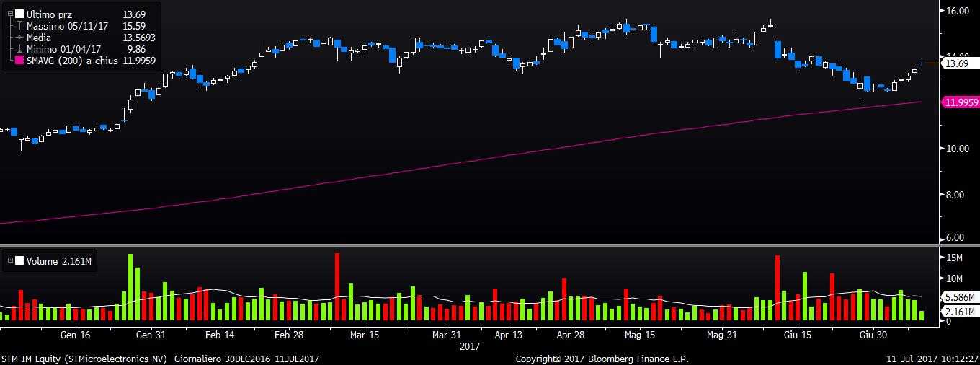The width and height of the screenshot is (980, 365).
Task: Click the Massimo high marker icon
Action: (x=19, y=26)
